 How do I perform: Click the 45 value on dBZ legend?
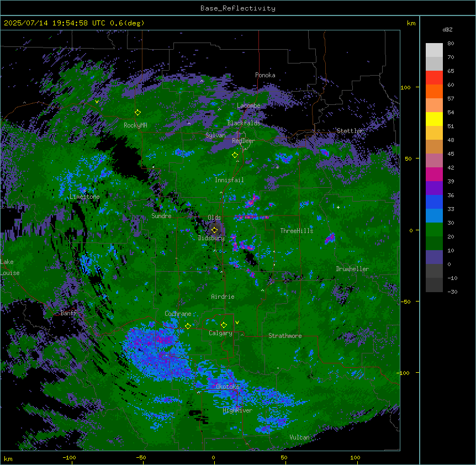451,154
